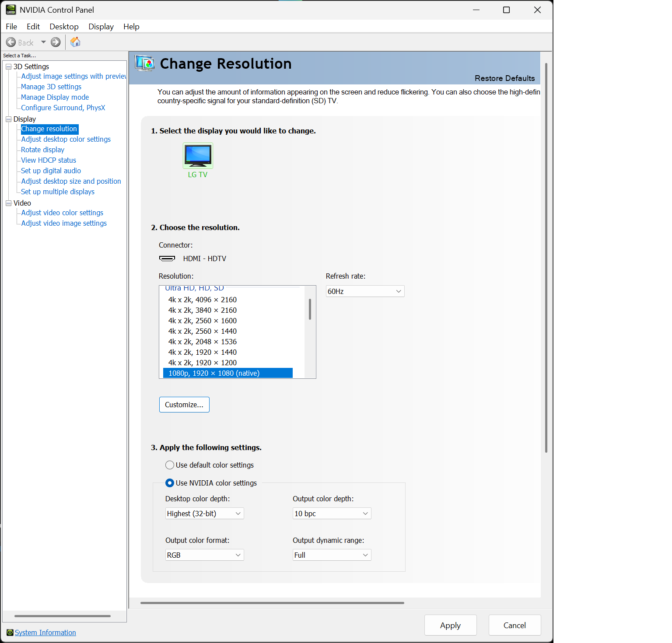Viewport: 672px width, 643px height.
Task: Click the Customize button
Action: pyautogui.click(x=184, y=405)
